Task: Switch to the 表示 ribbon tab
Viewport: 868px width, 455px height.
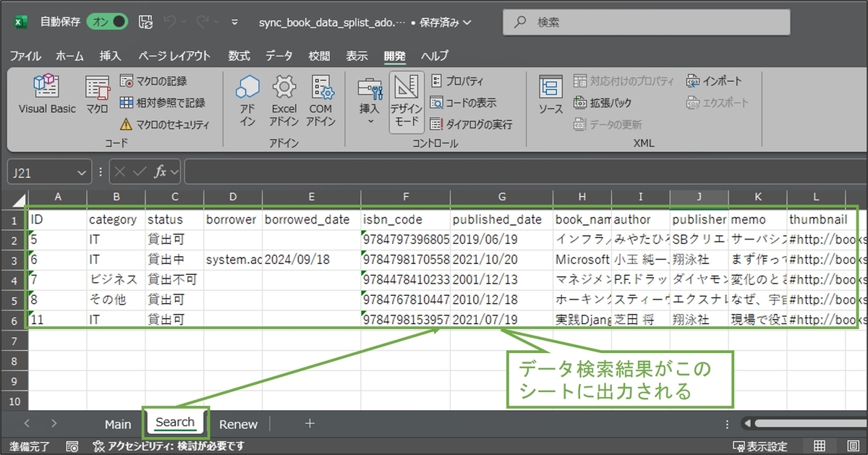Action: (x=357, y=56)
